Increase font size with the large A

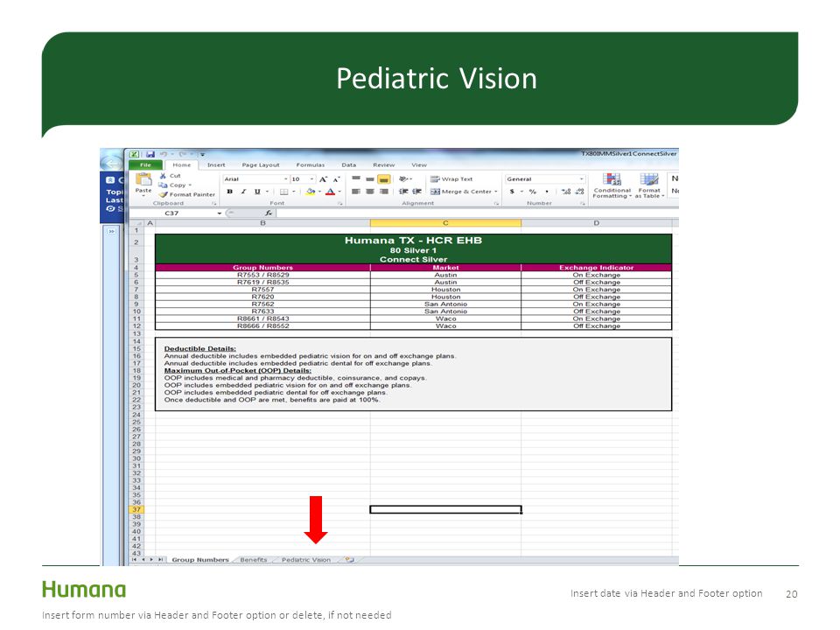323,179
